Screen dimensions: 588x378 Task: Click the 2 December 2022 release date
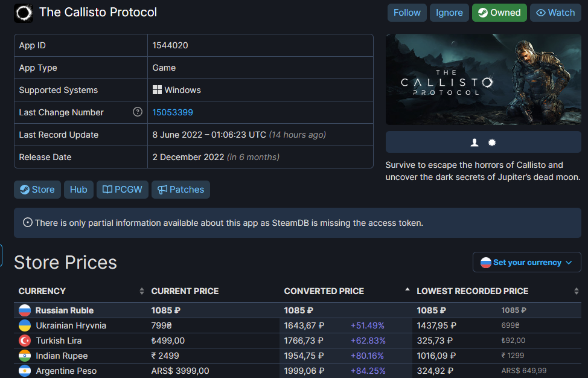(x=188, y=157)
